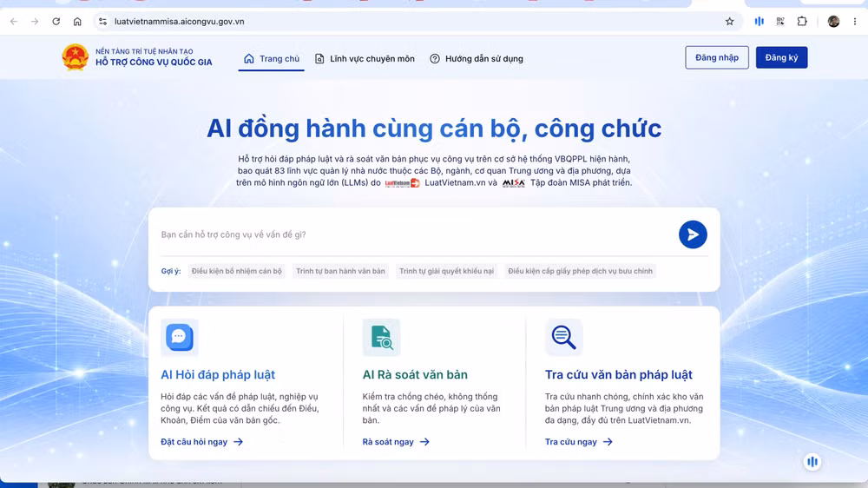Click the Đăng ký button

point(782,57)
